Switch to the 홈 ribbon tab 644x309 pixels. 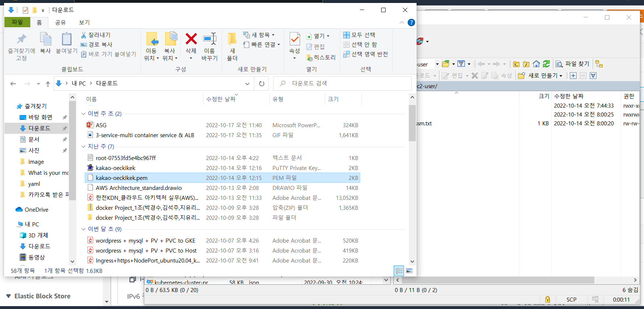(39, 22)
